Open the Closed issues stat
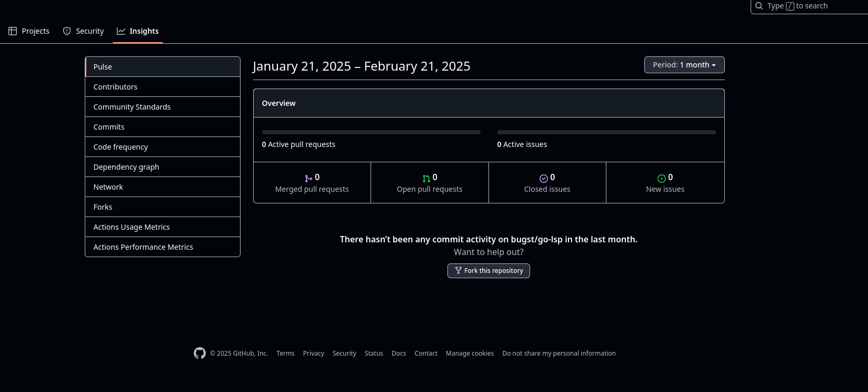 click(x=547, y=182)
